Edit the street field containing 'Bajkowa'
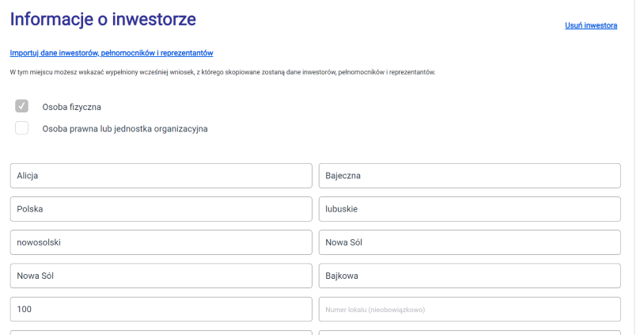Image resolution: width=644 pixels, height=335 pixels. click(469, 276)
